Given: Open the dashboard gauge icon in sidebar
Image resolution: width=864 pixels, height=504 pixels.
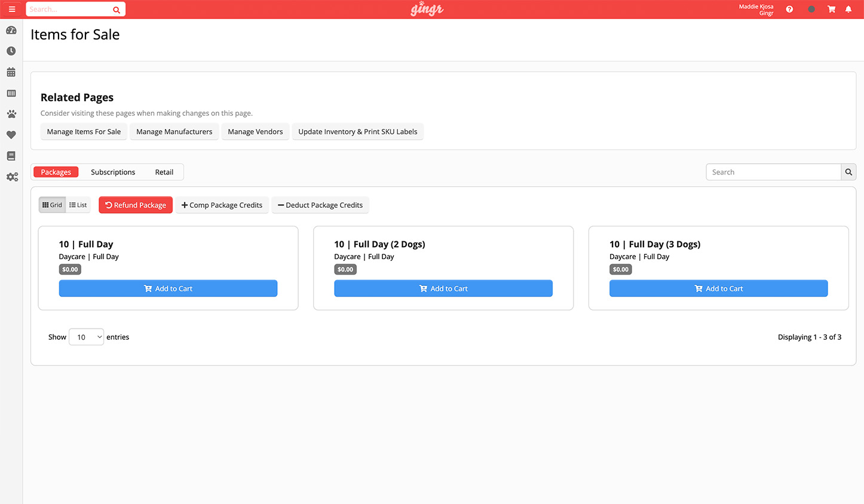Looking at the screenshot, I should (11, 30).
